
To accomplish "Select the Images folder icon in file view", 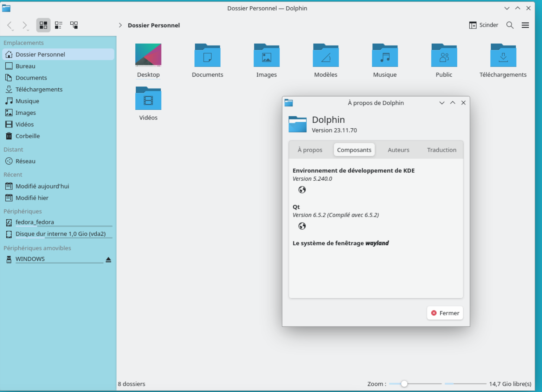I will (x=267, y=55).
